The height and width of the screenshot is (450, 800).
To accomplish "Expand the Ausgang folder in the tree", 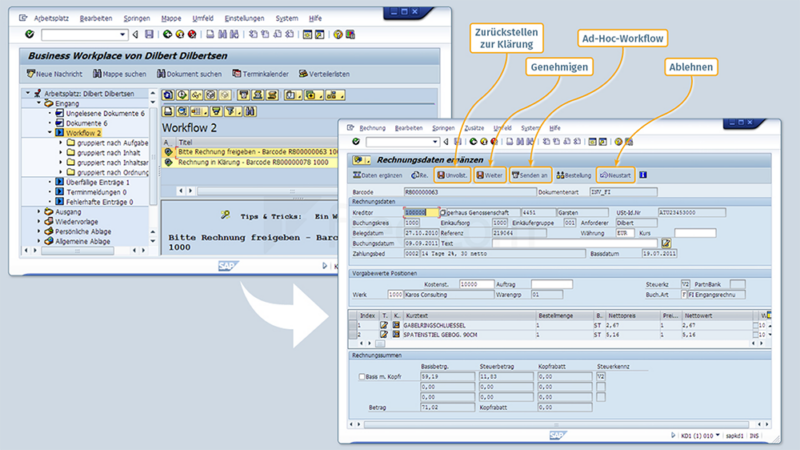I will pos(39,211).
